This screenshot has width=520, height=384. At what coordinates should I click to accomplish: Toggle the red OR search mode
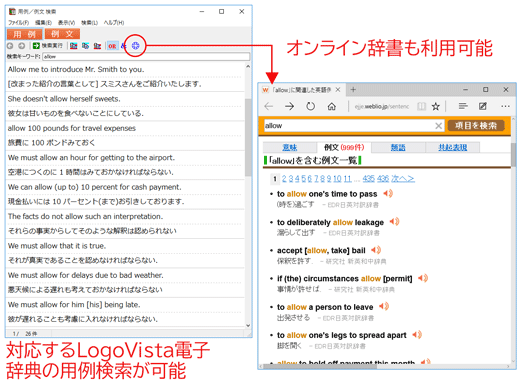tap(112, 46)
